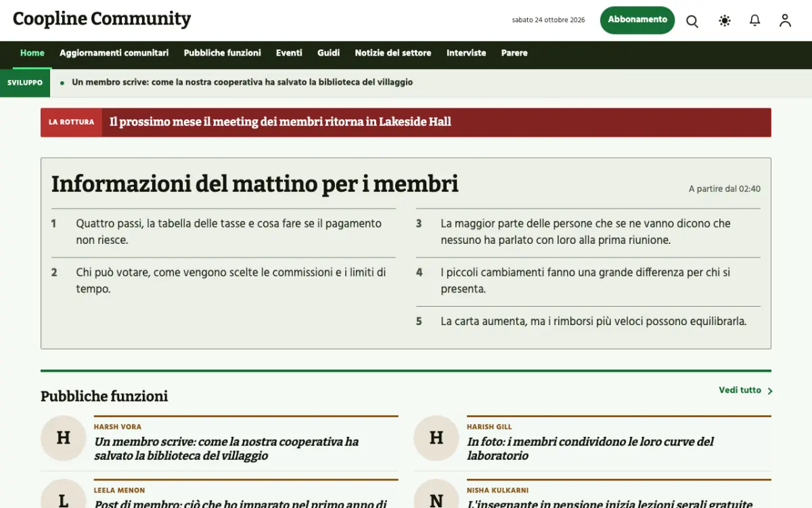Open the Coopline Community site logo
Screen dimensions: 812x508
(102, 19)
